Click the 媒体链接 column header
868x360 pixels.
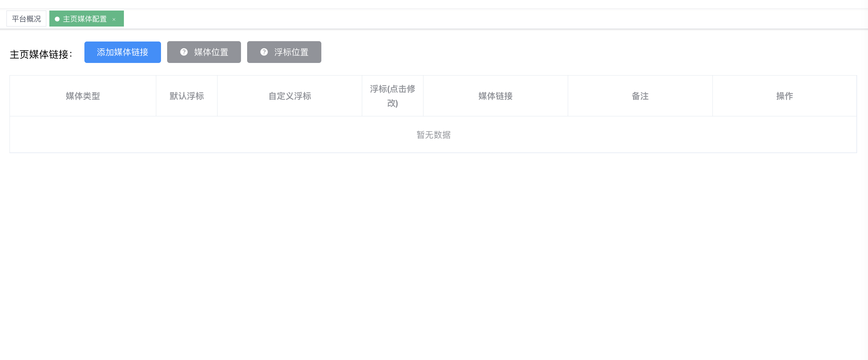[496, 96]
